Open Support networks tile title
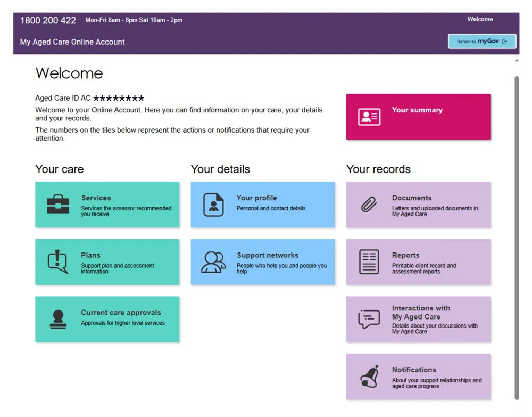Screen dimensions: 532x417 point(268,255)
